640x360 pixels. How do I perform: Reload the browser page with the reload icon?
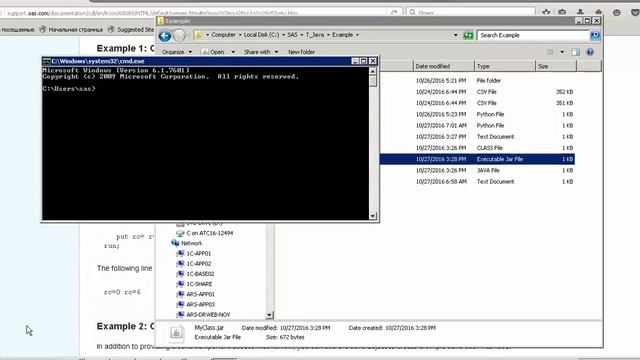(x=394, y=13)
